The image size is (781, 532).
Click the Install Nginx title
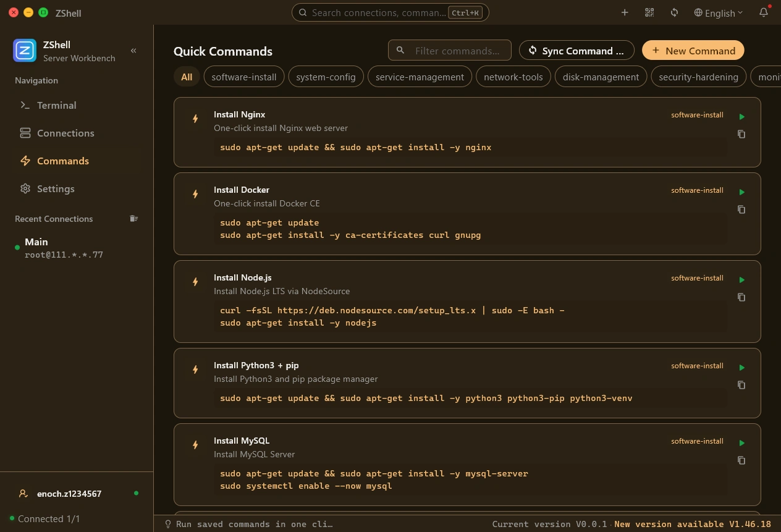click(x=240, y=114)
